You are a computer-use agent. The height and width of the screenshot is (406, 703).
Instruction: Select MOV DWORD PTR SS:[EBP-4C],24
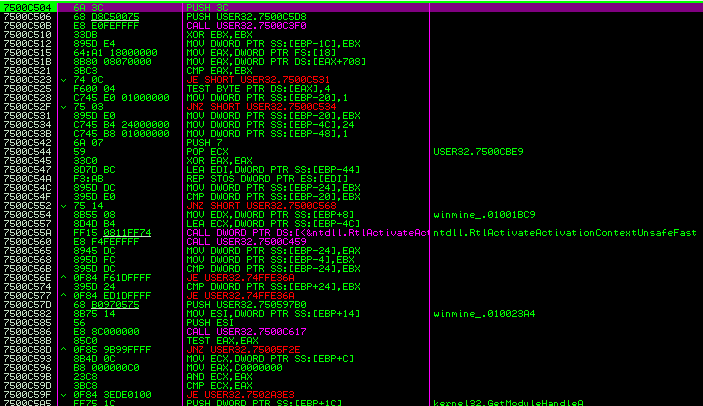(270, 124)
